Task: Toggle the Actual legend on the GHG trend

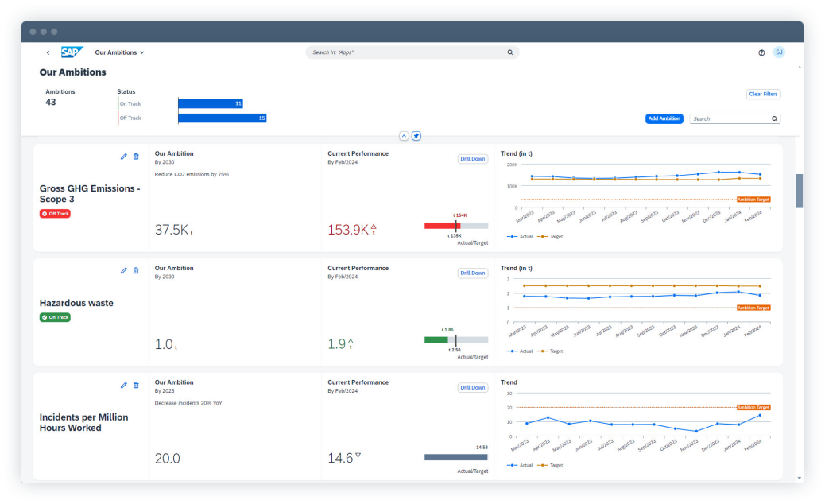Action: point(521,236)
